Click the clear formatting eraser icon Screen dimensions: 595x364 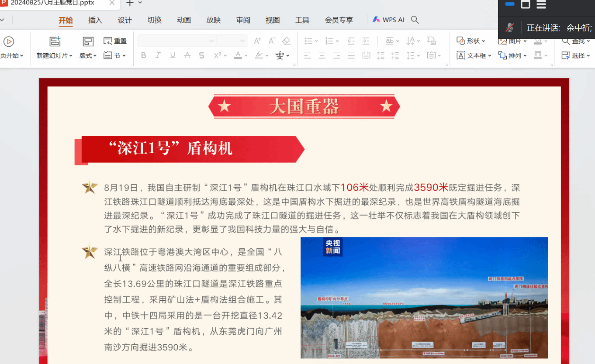pos(286,41)
